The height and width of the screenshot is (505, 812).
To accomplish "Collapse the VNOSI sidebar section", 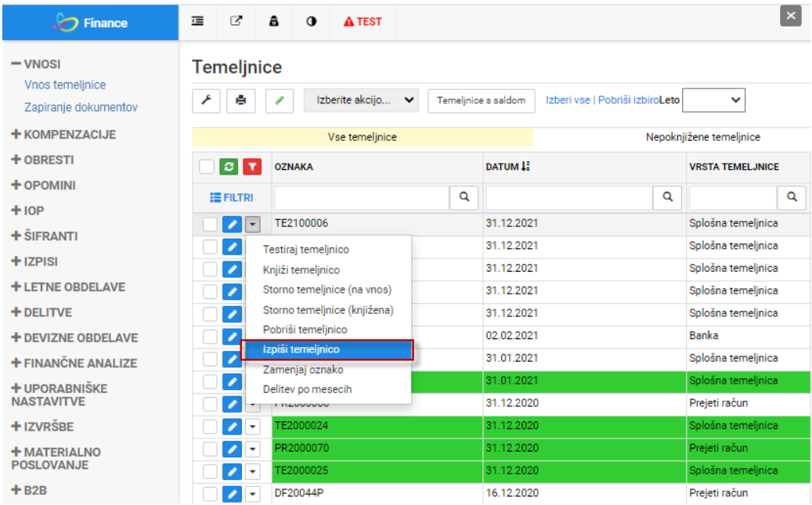I will [x=36, y=64].
